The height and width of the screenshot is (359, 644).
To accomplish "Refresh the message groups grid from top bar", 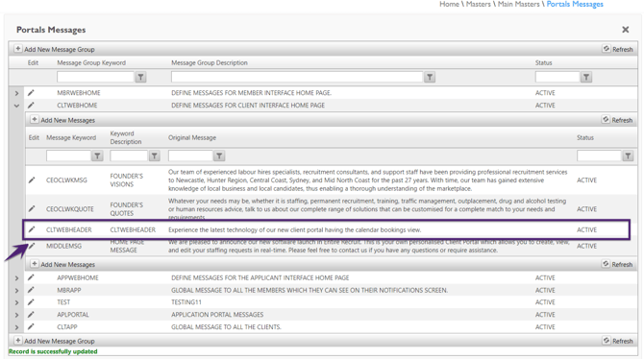I will tap(618, 49).
